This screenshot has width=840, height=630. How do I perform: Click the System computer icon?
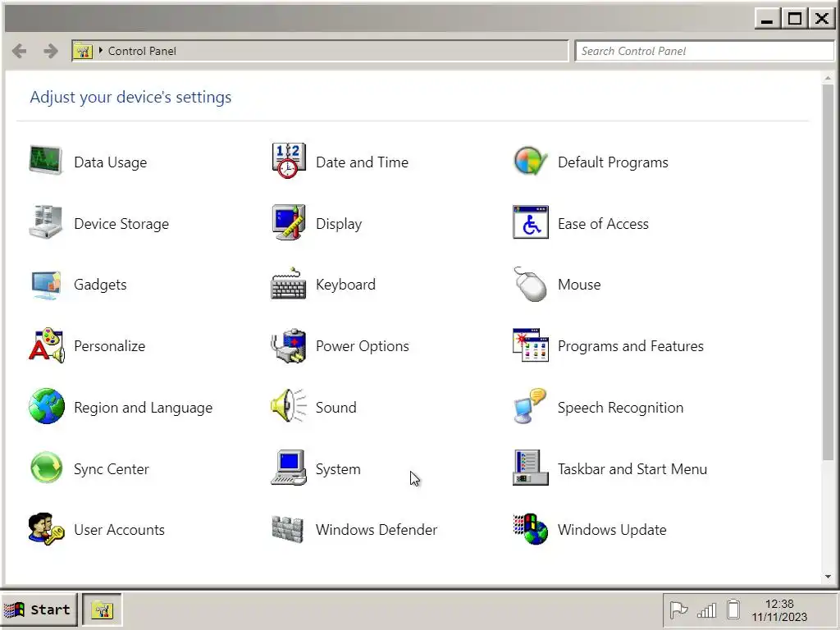point(289,467)
